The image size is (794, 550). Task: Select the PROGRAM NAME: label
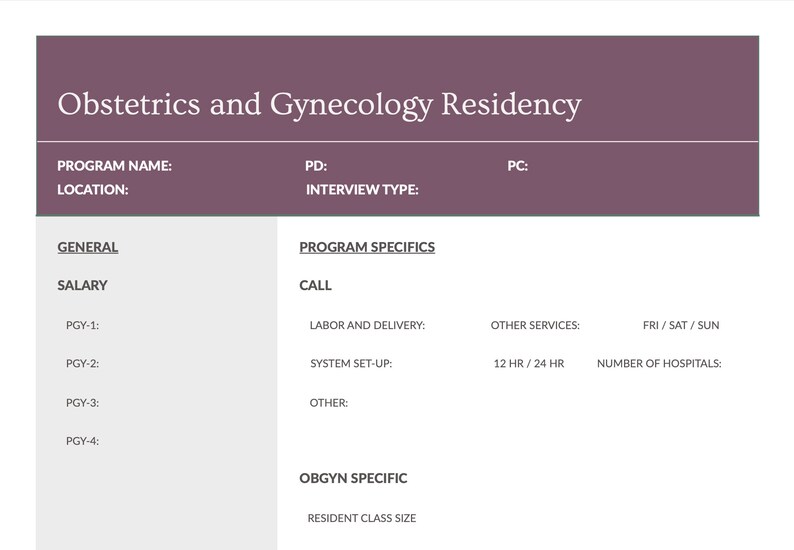pyautogui.click(x=114, y=166)
